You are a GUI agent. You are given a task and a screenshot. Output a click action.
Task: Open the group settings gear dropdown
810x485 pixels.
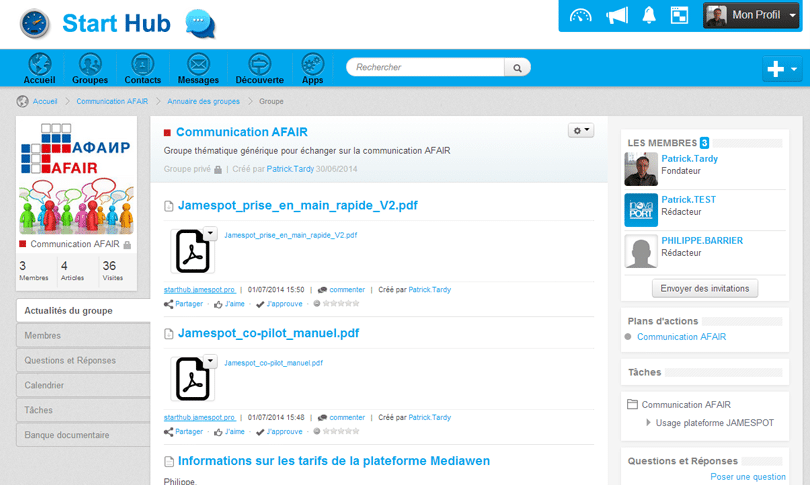coord(581,130)
